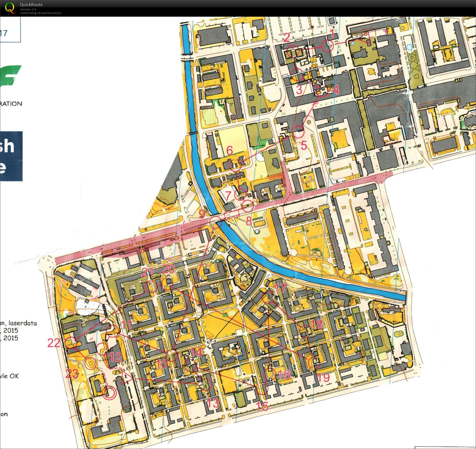The image size is (476, 449).
Task: Click control number 2 on the map
Action: (287, 37)
